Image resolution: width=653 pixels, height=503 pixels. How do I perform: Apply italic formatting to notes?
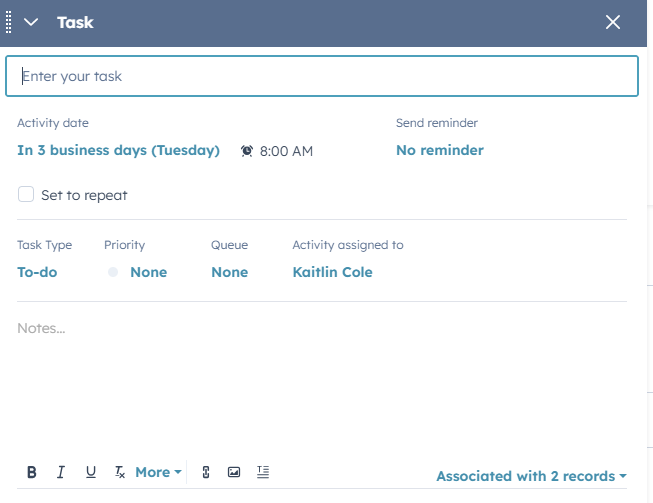(61, 472)
